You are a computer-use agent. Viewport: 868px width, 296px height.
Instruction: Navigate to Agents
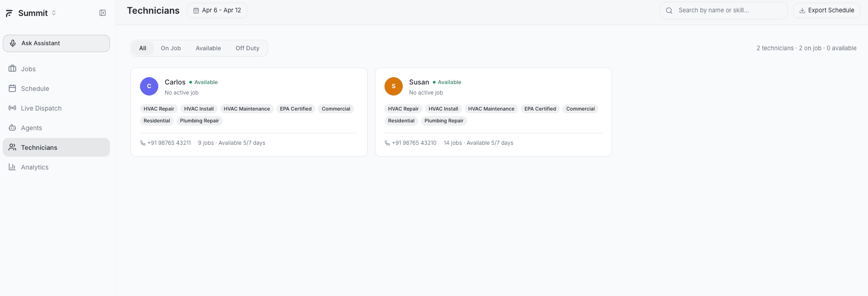[x=56, y=128]
